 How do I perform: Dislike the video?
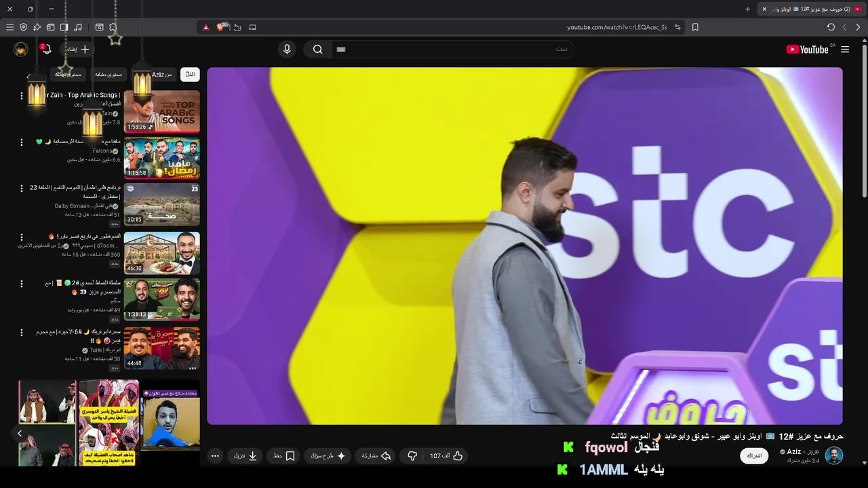click(x=412, y=456)
